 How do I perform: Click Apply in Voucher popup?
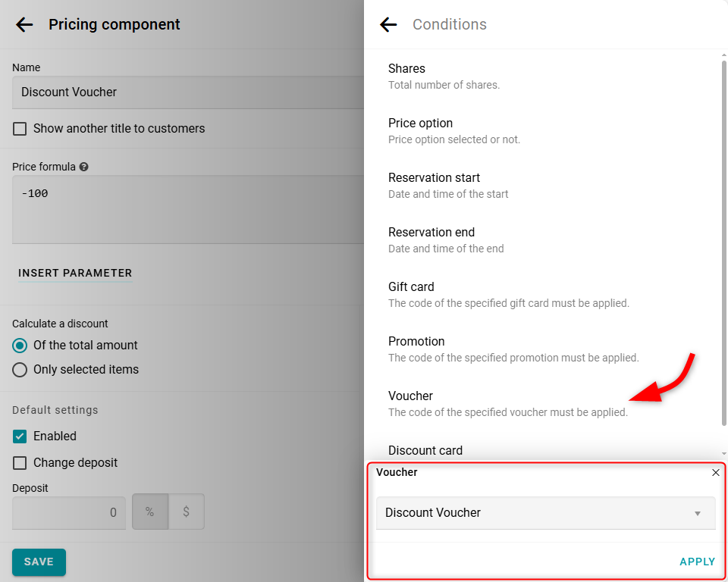(x=697, y=562)
